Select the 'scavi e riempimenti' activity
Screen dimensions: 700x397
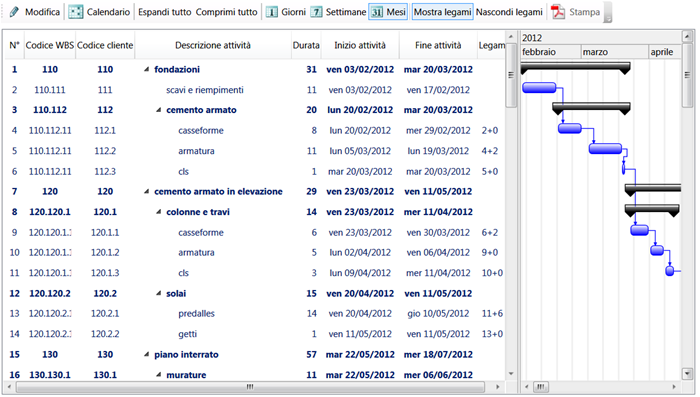pos(205,90)
